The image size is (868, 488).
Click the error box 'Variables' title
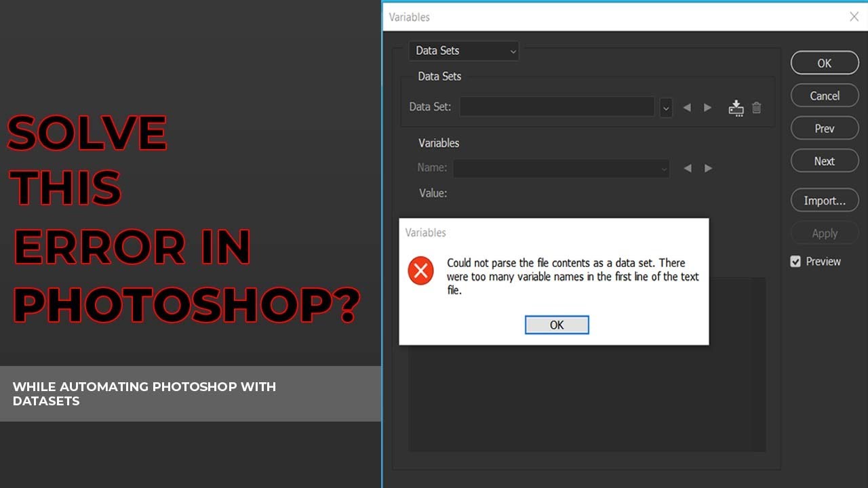coord(426,232)
